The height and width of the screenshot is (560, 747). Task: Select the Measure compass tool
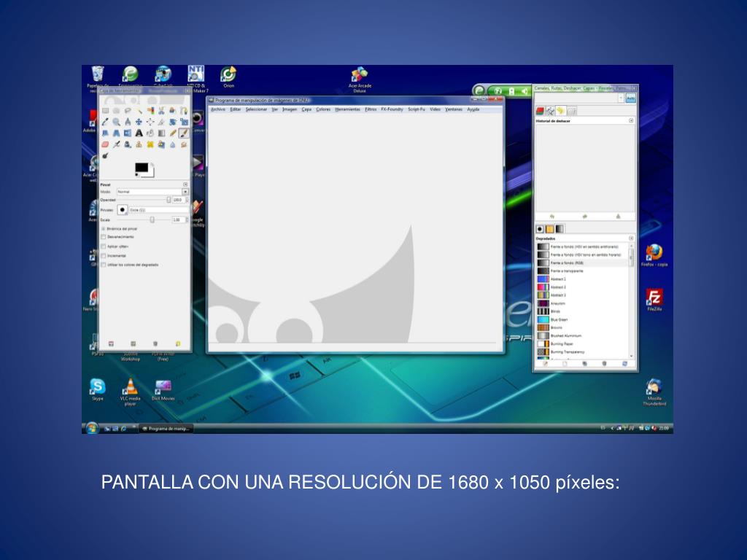[128, 122]
